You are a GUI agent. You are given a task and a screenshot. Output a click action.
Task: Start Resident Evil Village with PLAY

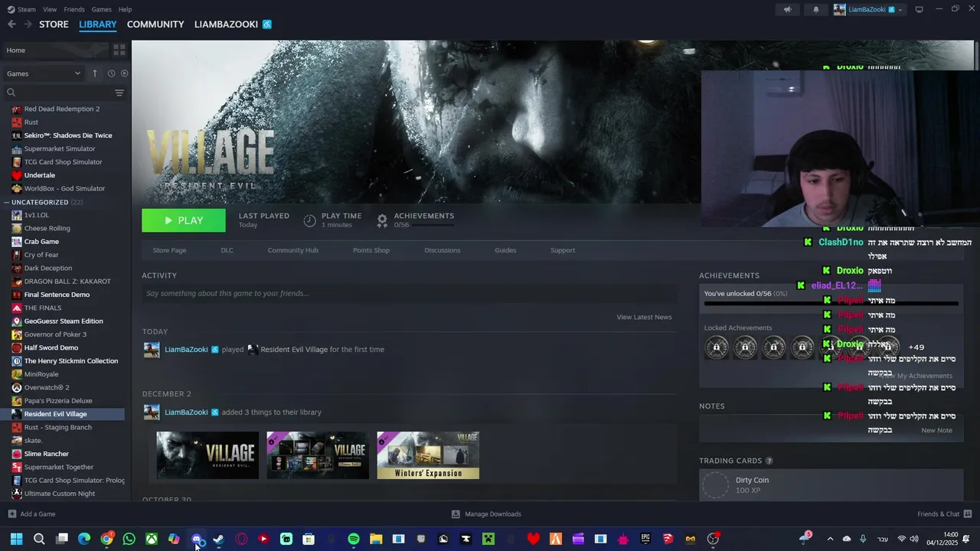point(184,220)
